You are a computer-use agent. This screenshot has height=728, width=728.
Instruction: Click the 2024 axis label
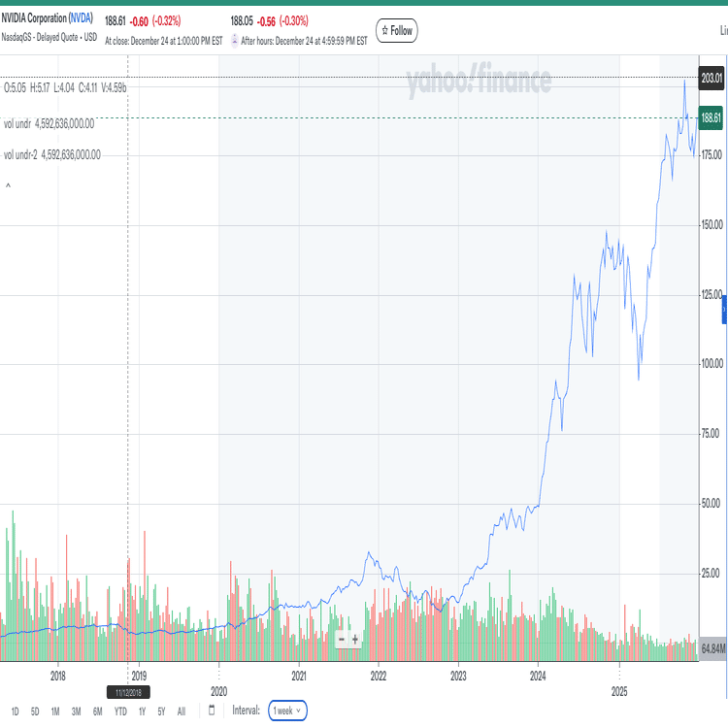[x=538, y=676]
